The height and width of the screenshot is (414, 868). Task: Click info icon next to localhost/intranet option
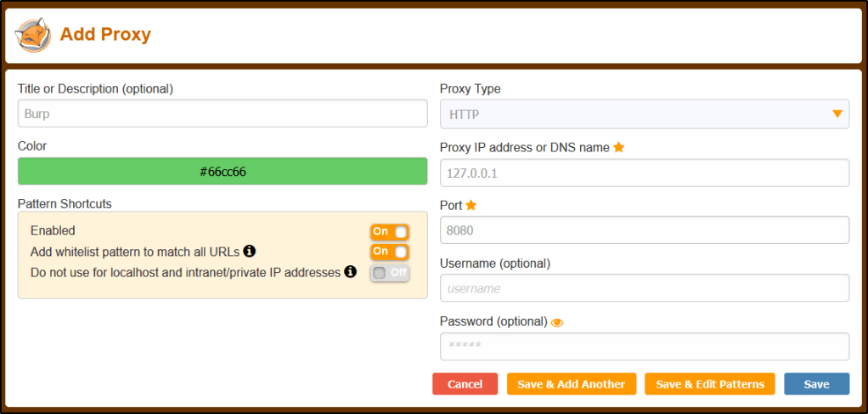[349, 272]
